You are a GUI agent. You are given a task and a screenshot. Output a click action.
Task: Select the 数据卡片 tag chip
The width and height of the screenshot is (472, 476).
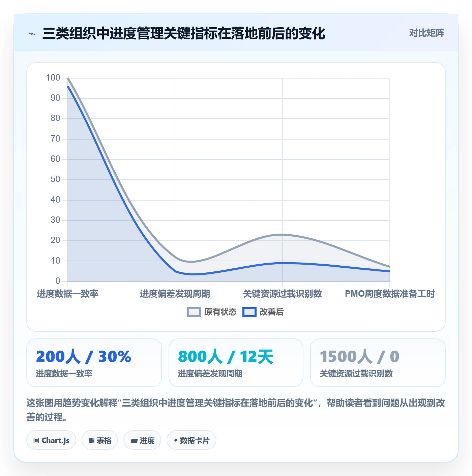191,440
